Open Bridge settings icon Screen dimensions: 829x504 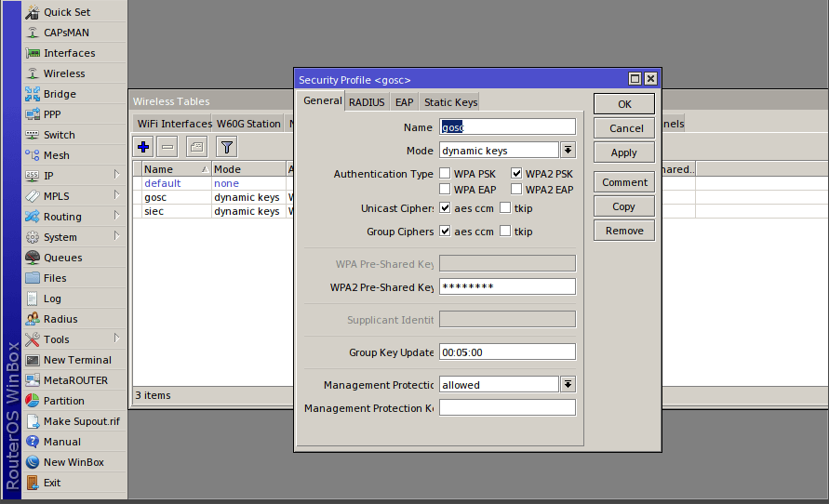click(33, 94)
